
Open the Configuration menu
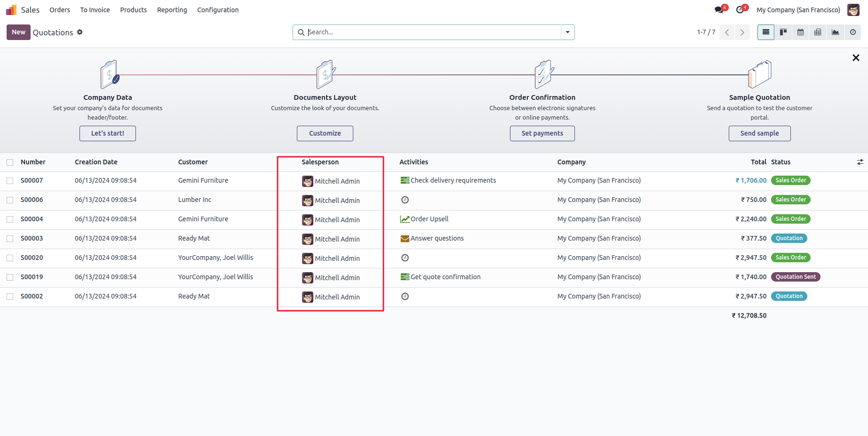(x=218, y=10)
